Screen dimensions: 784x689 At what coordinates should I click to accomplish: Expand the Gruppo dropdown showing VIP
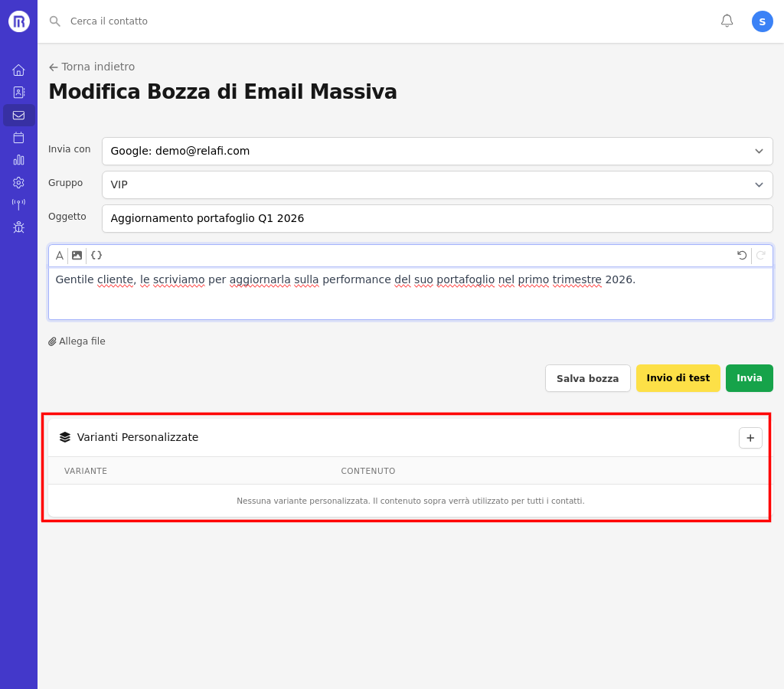pyautogui.click(x=436, y=184)
